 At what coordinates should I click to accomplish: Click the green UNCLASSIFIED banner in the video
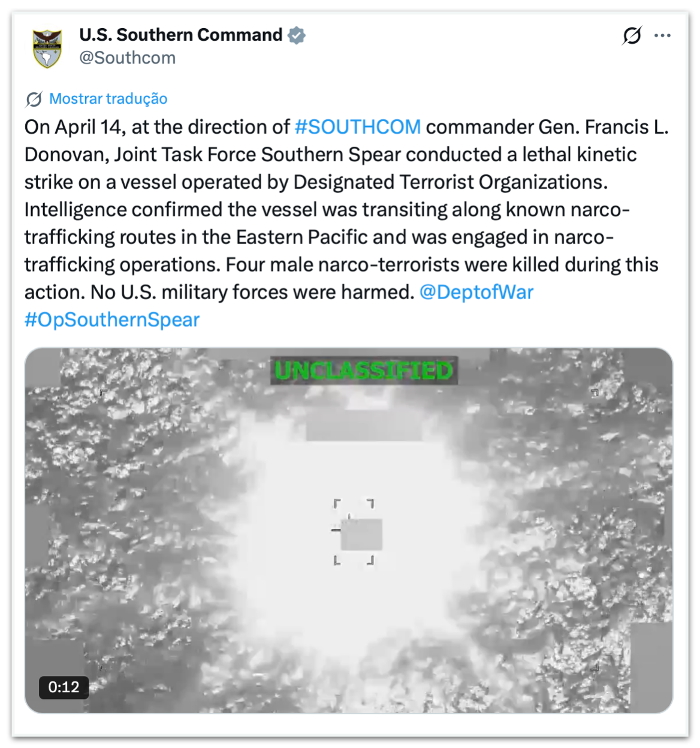click(363, 370)
